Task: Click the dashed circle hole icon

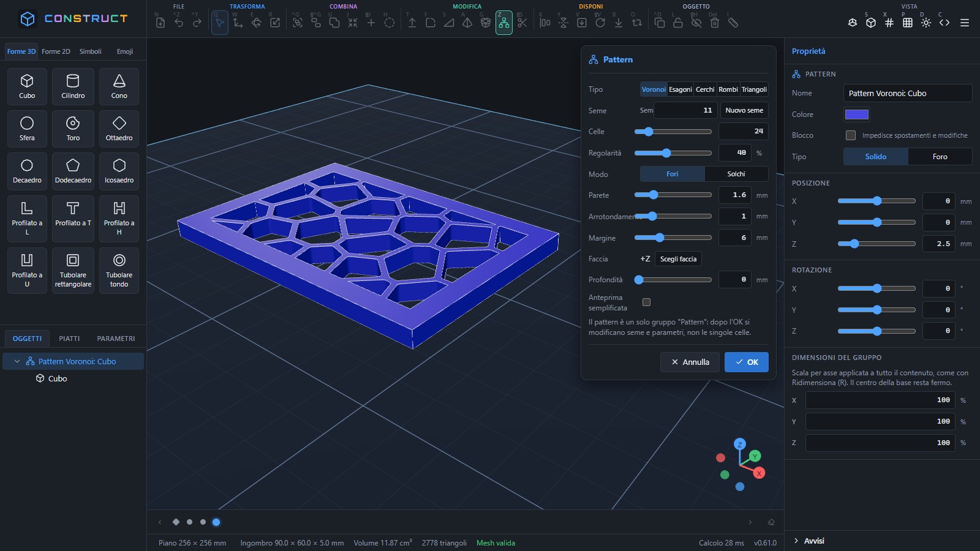Action: coord(390,23)
